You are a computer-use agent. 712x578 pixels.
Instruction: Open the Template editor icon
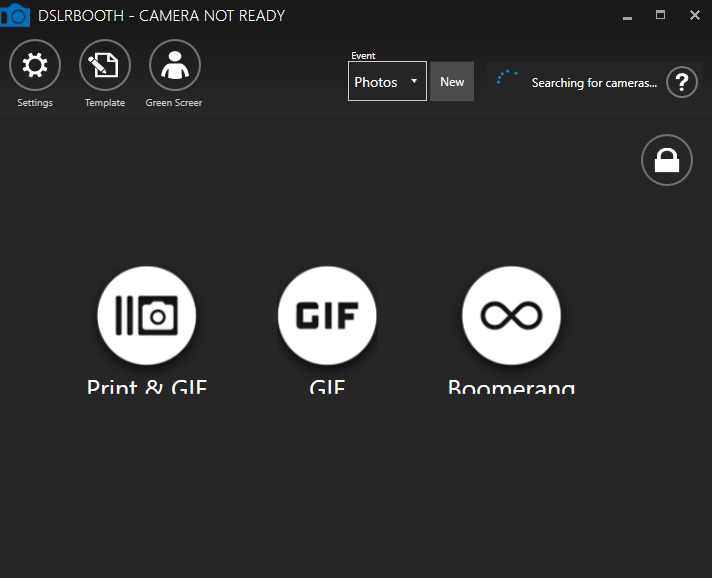105,66
